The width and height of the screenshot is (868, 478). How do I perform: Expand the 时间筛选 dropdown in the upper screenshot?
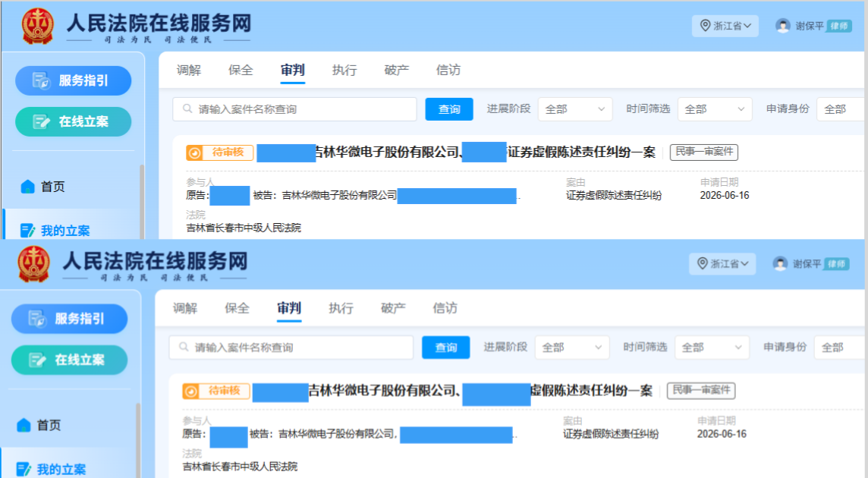[x=715, y=109]
